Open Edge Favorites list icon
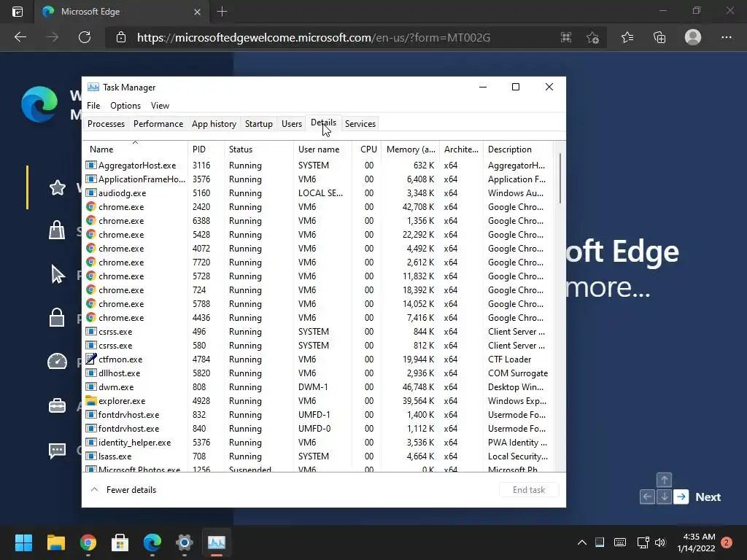747x560 pixels. 627,37
